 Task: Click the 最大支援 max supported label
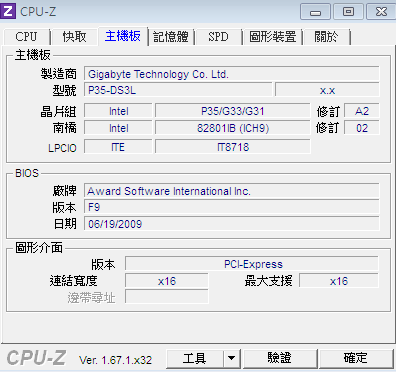269,281
